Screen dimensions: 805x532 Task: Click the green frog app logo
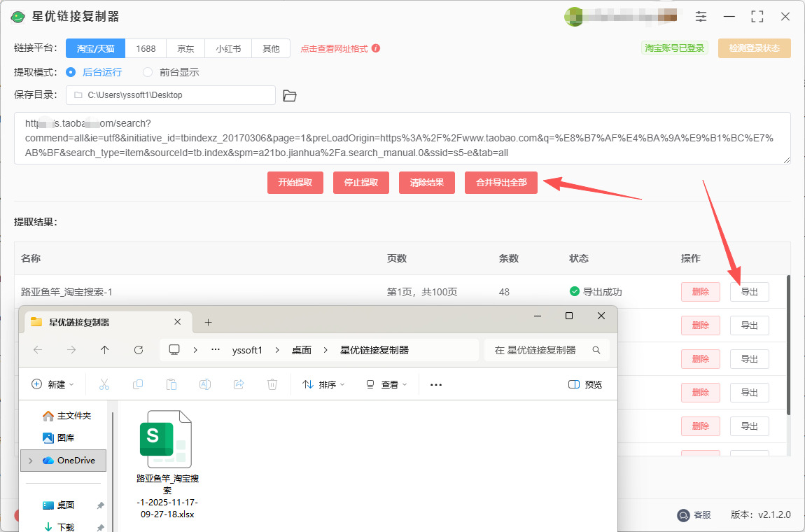18,16
